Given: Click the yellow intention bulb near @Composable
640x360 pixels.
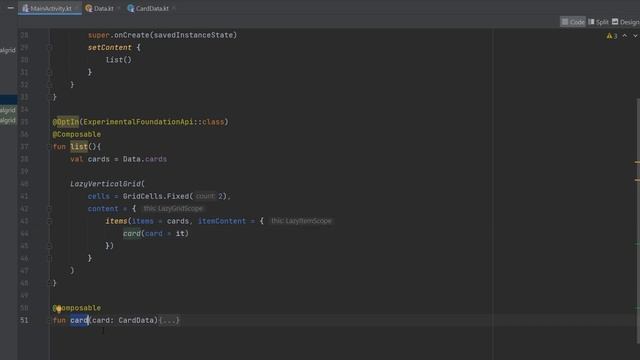Looking at the screenshot, I should pyautogui.click(x=58, y=309).
